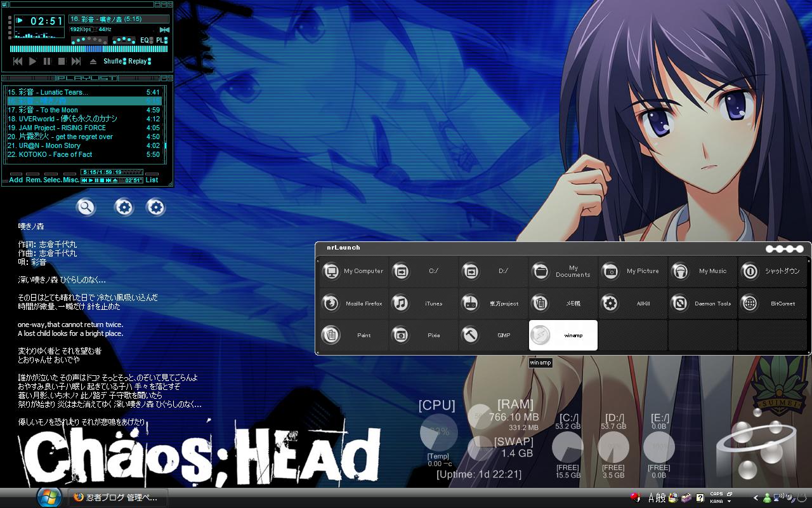Open the Windows Start orb
This screenshot has height=508, width=812.
tap(49, 497)
